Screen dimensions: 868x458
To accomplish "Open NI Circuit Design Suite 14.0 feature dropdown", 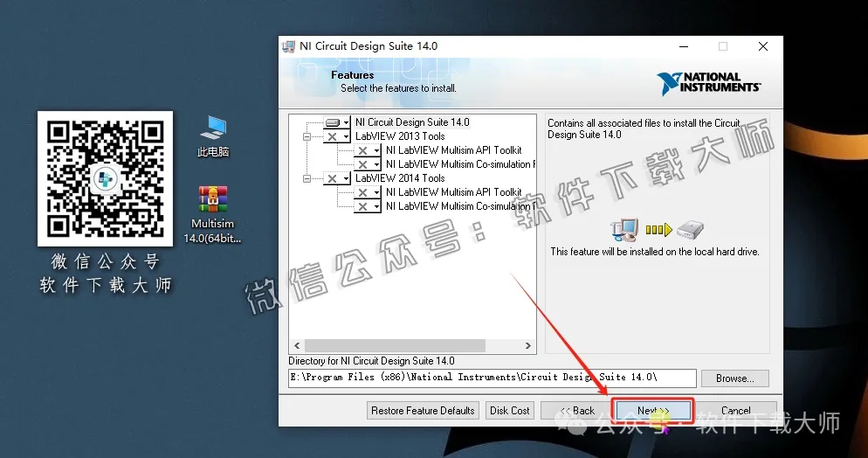I will tap(337, 122).
